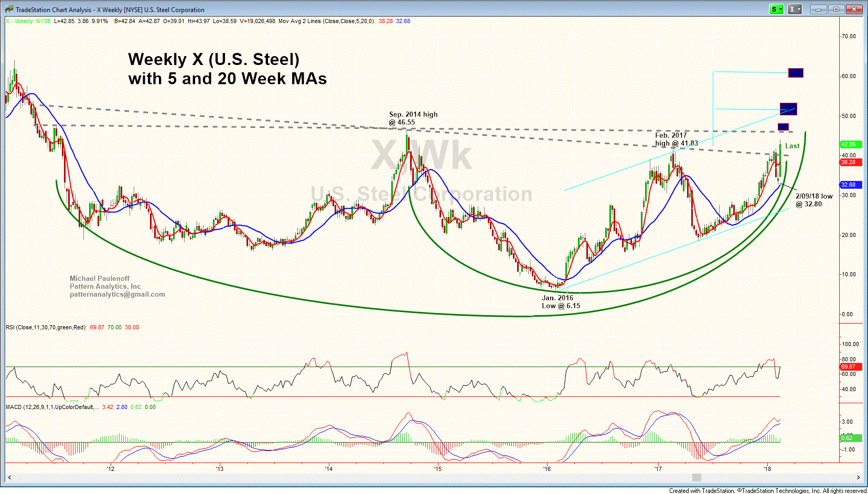Select the 'Feb. 2017 high @ 41.83' annotation
868x494 pixels.
coord(676,139)
